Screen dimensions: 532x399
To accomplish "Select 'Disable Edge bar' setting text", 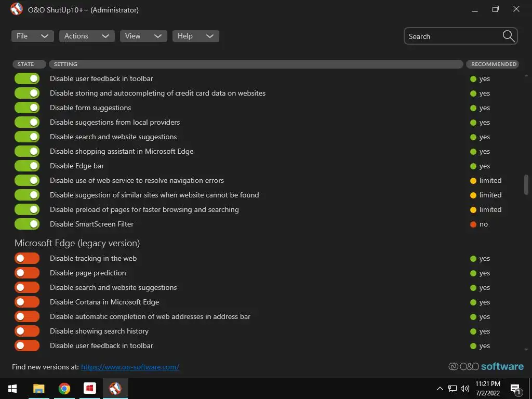I will (77, 166).
